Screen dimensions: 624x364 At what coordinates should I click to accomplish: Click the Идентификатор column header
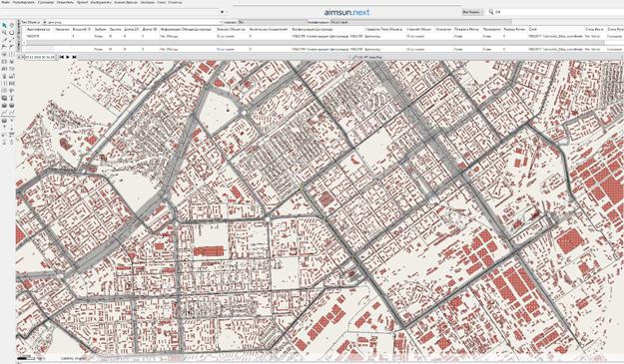pyautogui.click(x=38, y=29)
